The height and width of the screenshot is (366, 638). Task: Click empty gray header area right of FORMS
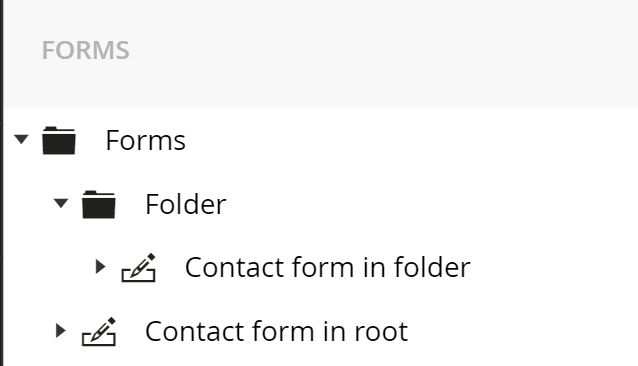click(x=382, y=50)
